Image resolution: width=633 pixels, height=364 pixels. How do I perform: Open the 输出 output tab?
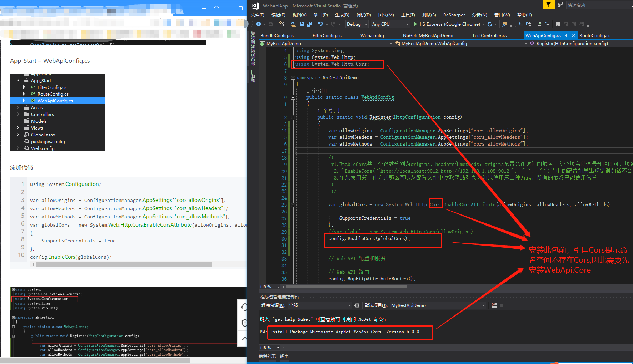tap(284, 356)
